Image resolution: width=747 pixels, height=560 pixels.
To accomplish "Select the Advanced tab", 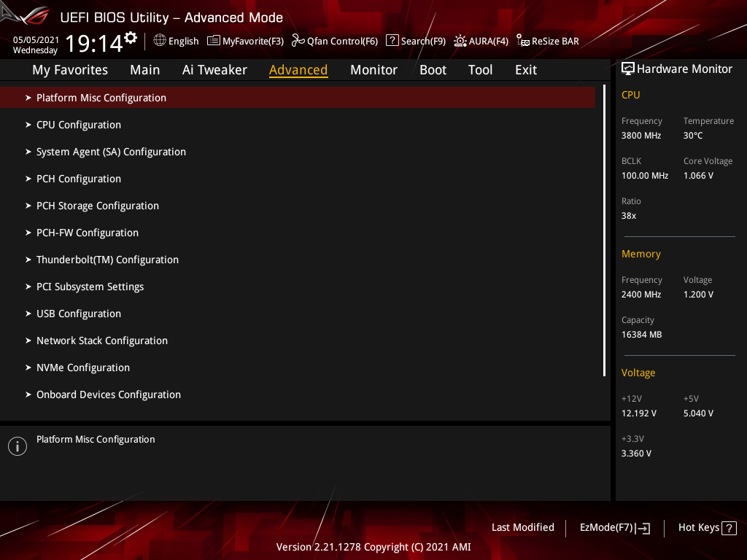I will (298, 70).
